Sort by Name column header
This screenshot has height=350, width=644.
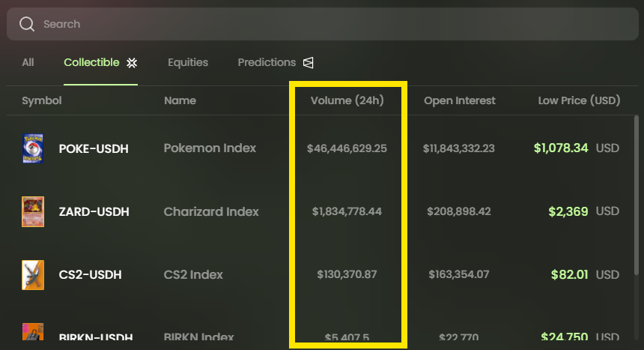(x=180, y=100)
